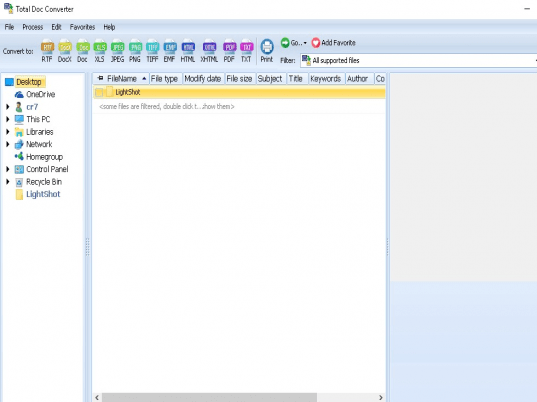The image size is (537, 402).
Task: Convert documents to HTML
Action: pyautogui.click(x=188, y=51)
